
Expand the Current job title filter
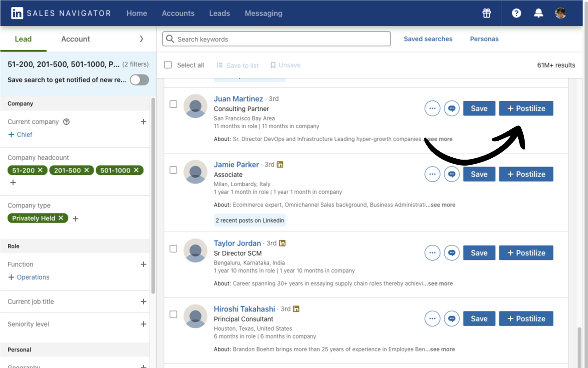pos(143,302)
